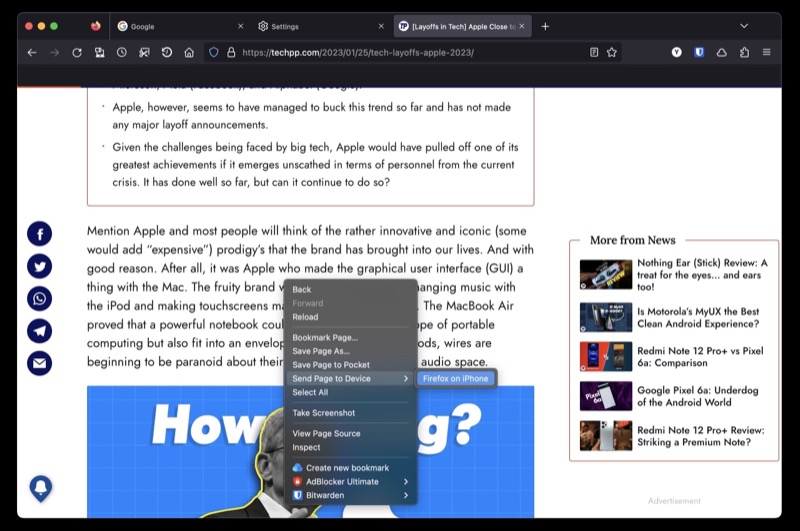Click the padlock site info icon

(231, 53)
